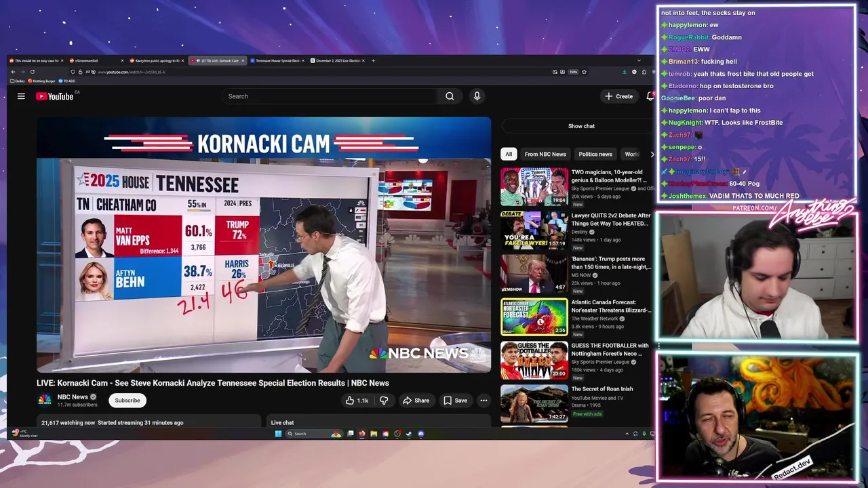This screenshot has height=488, width=868.
Task: Switch to Kaceytron public apology tab
Action: (x=157, y=60)
